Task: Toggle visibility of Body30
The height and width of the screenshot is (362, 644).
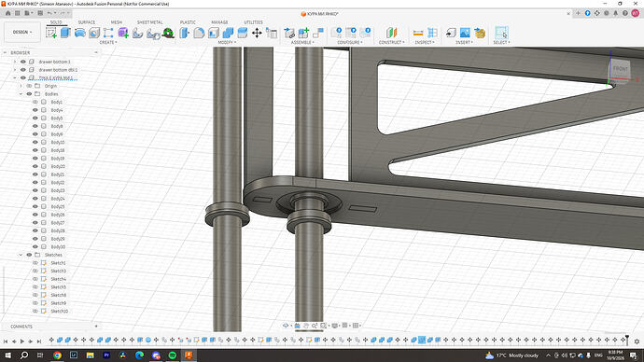Action: tap(35, 246)
